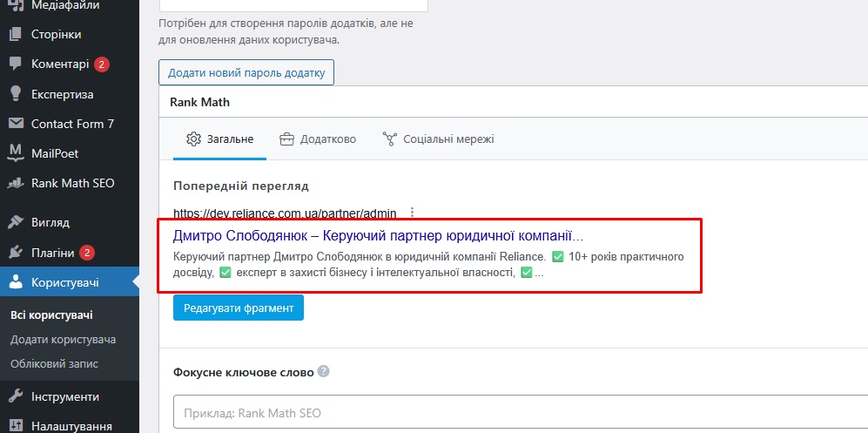Select the Contact Form 7 envelope icon
The height and width of the screenshot is (433, 868).
16,124
